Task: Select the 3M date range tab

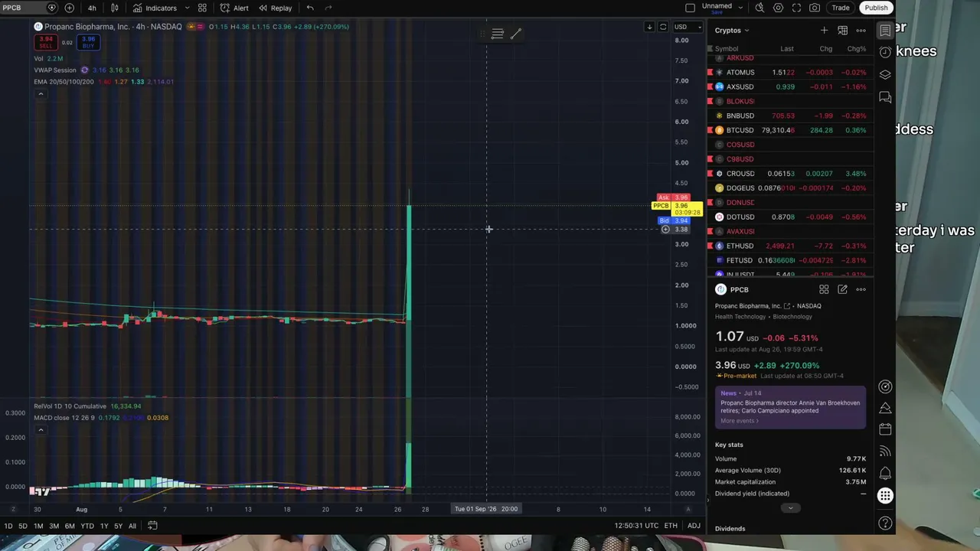Action: [x=54, y=526]
